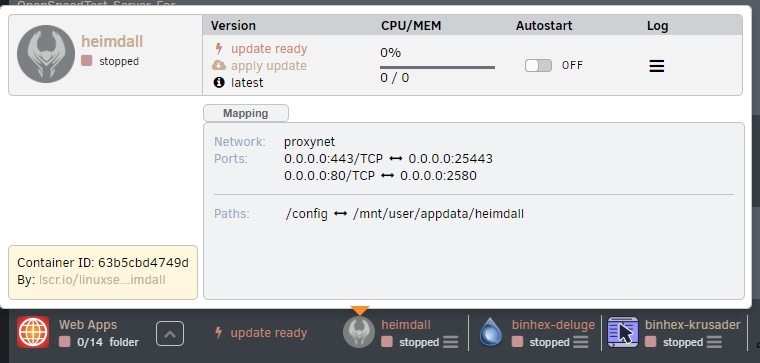Click the CPU usage progress bar
760x363 pixels.
(437, 67)
